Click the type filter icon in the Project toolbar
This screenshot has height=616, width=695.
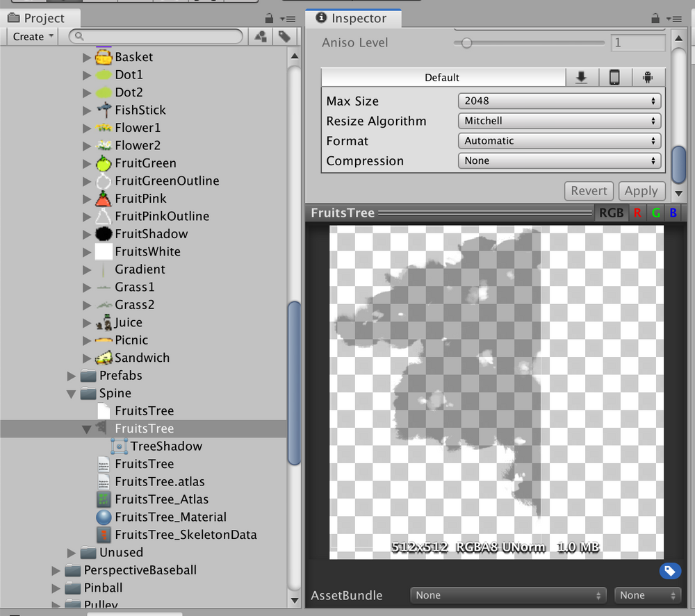261,36
